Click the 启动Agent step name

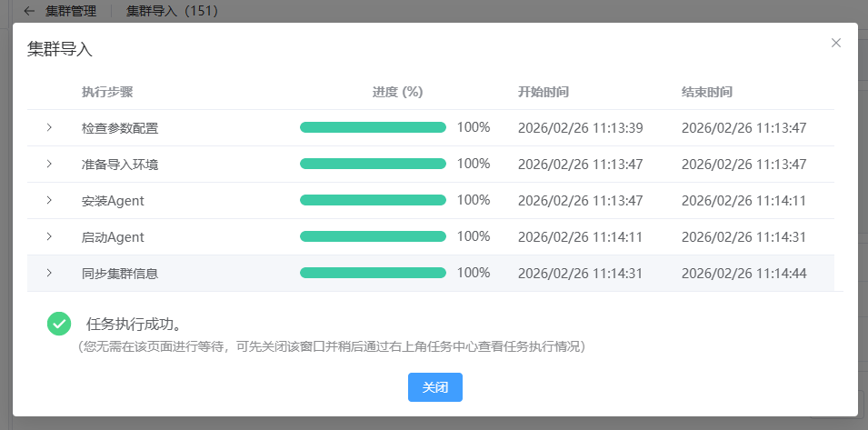coord(113,237)
